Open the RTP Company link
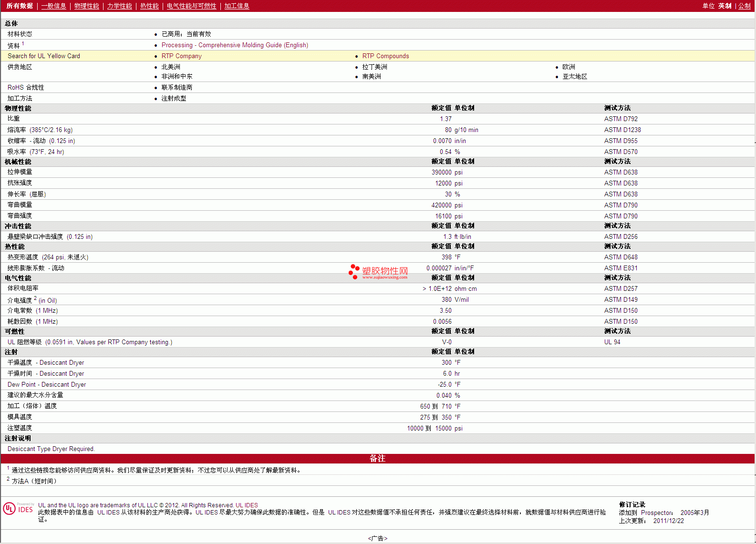756x544 pixels. point(181,56)
